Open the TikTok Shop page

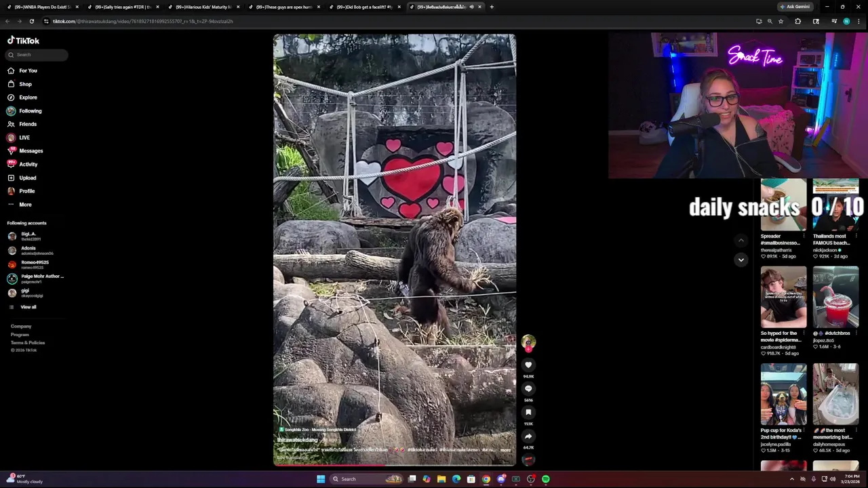pyautogui.click(x=20, y=84)
